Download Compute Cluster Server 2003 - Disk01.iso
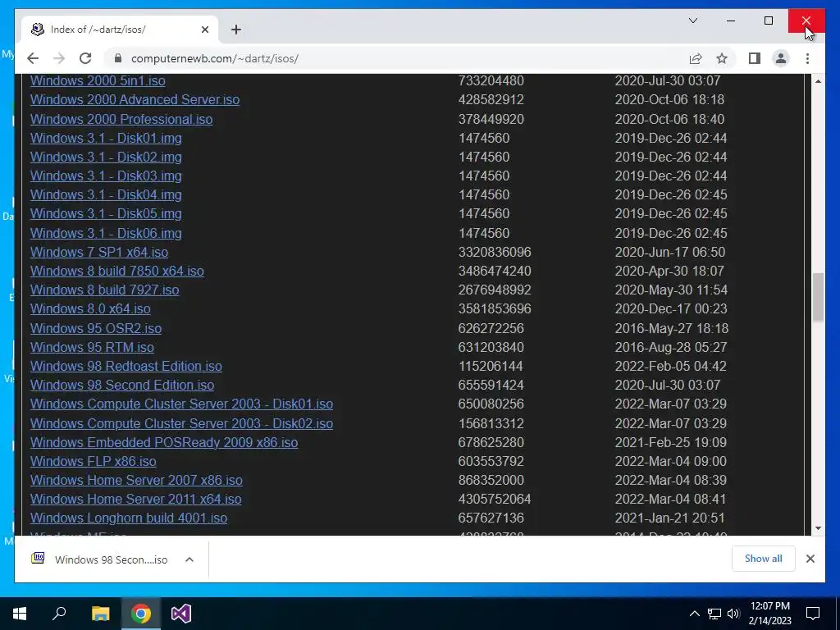The width and height of the screenshot is (840, 630). tap(181, 404)
